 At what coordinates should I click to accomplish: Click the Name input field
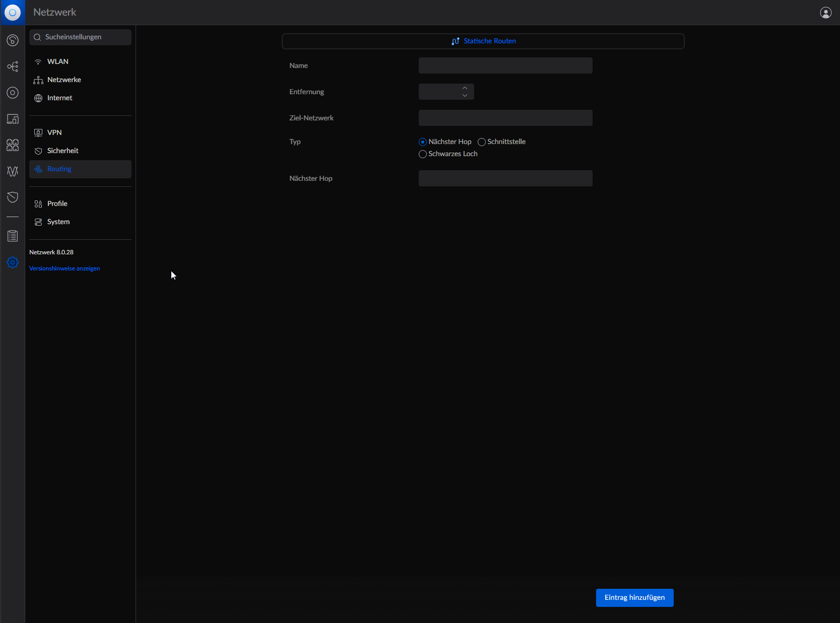pos(505,65)
